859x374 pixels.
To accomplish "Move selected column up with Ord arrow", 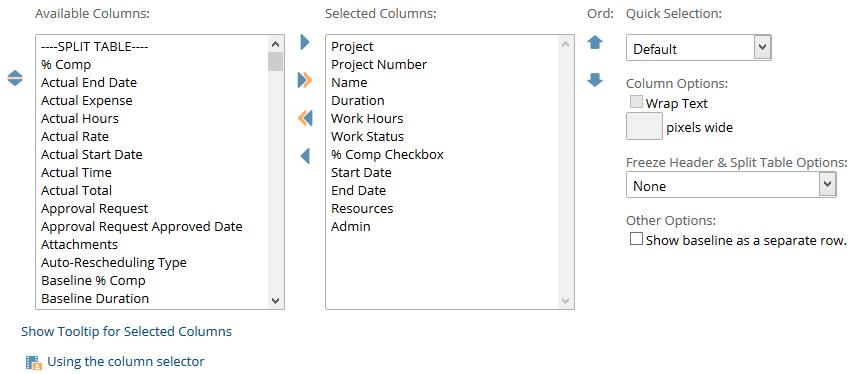I will point(595,43).
